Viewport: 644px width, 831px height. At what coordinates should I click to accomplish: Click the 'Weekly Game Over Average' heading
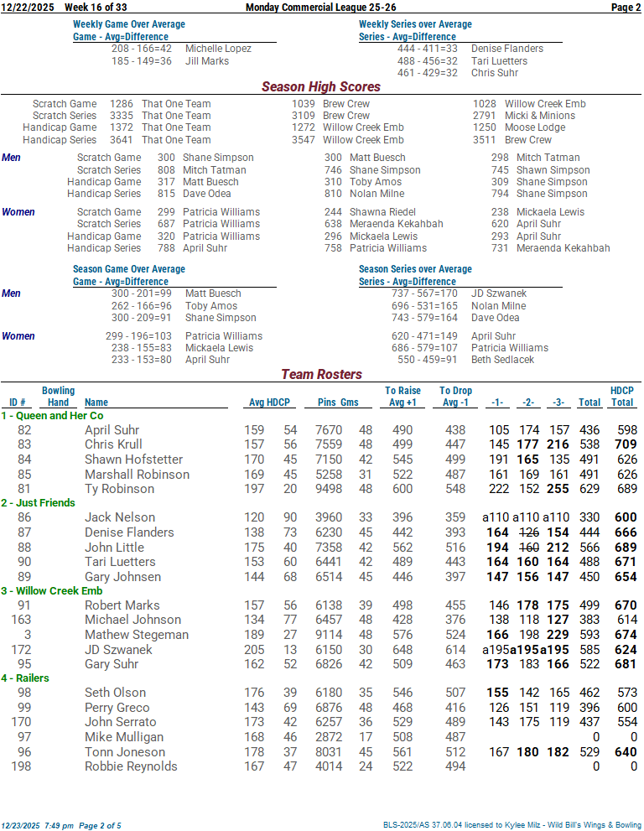(129, 24)
